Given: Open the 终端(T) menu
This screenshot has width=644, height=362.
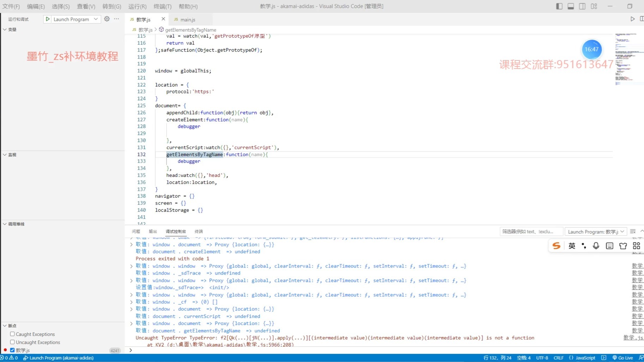Looking at the screenshot, I should (162, 6).
